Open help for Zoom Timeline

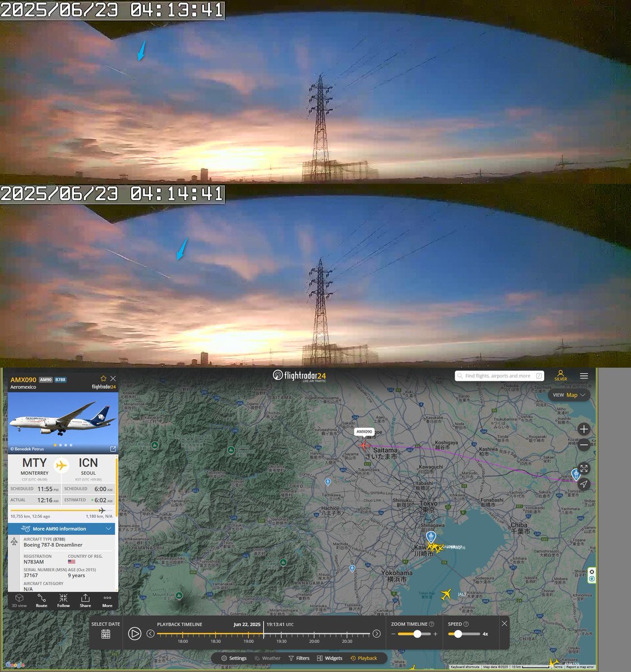432,624
